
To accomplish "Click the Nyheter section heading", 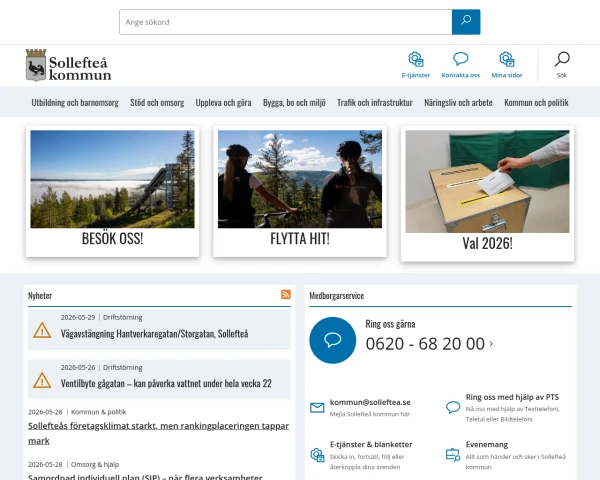I will coord(40,296).
